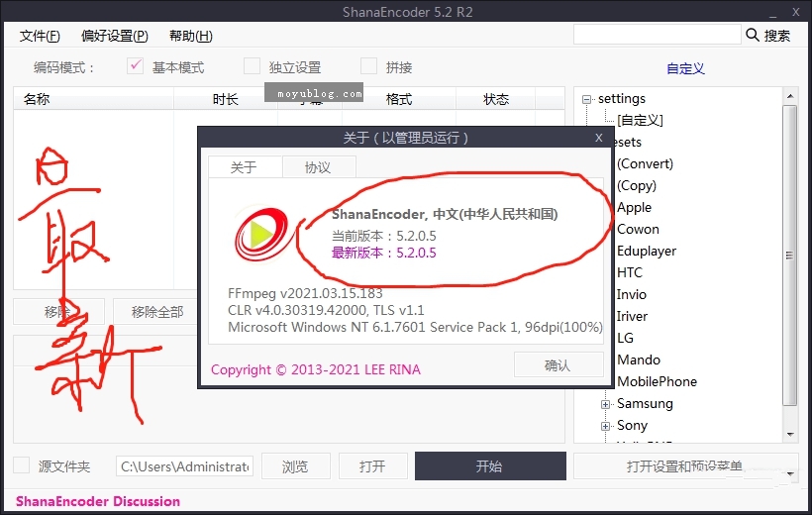The width and height of the screenshot is (812, 515).
Task: Click the 当前版本：5.2.0.5 text
Action: 384,236
